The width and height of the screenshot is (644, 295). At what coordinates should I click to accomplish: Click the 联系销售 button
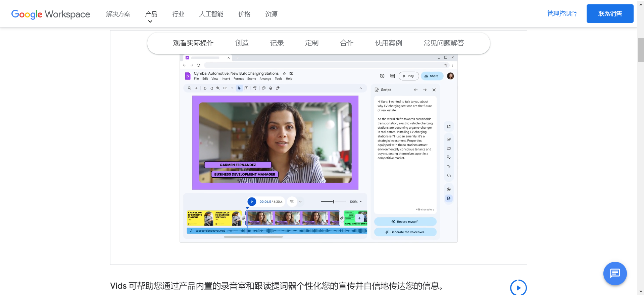coord(610,14)
